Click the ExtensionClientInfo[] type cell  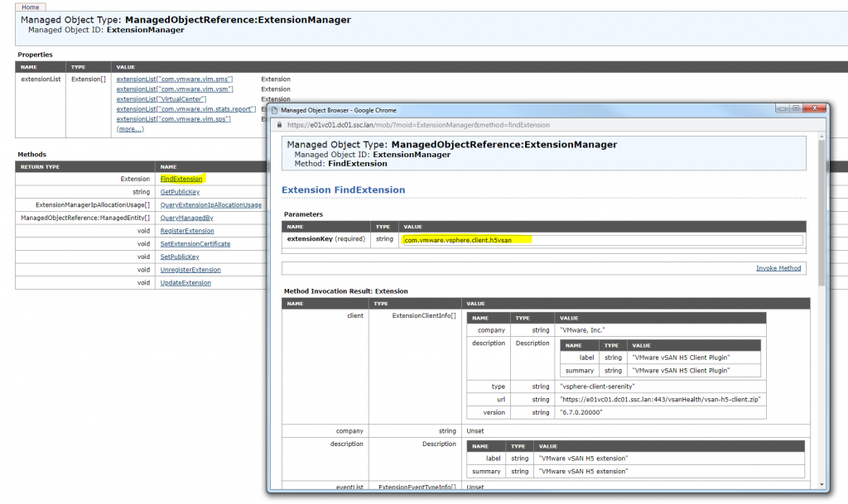coord(424,315)
